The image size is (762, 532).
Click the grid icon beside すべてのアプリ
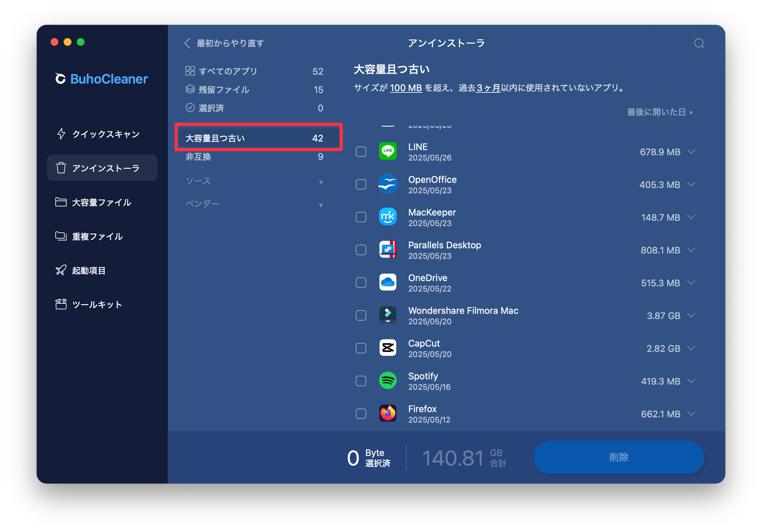click(x=190, y=71)
